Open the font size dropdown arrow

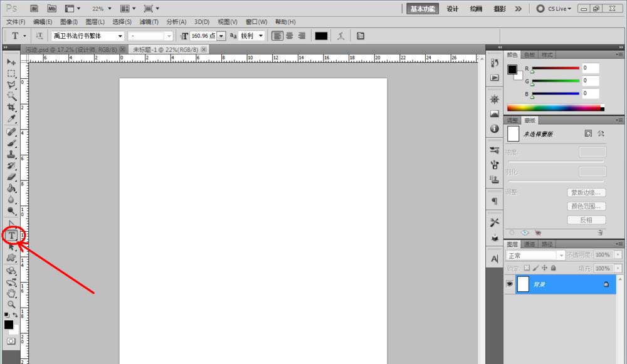tap(221, 36)
